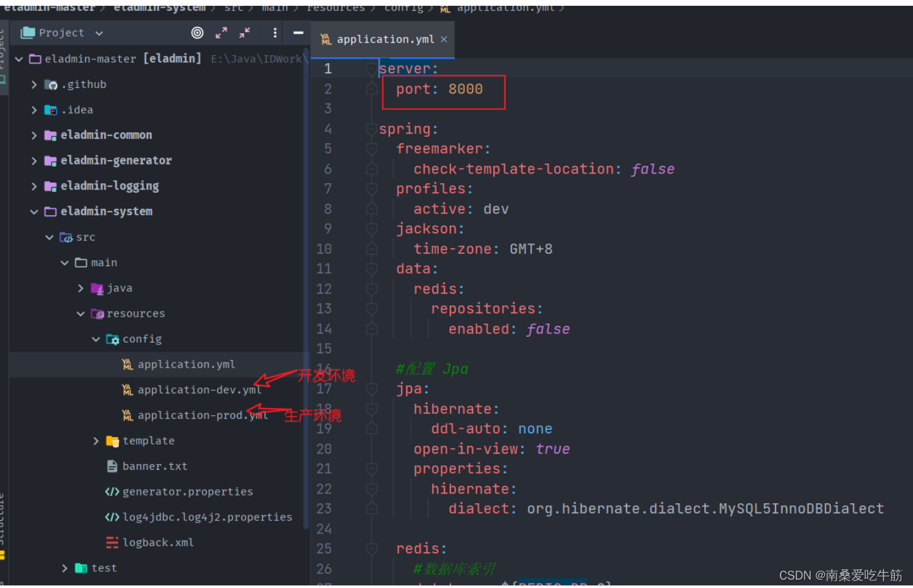Image resolution: width=913 pixels, height=588 pixels.
Task: Fold the 'spring:' block in the gutter
Action: (x=371, y=129)
